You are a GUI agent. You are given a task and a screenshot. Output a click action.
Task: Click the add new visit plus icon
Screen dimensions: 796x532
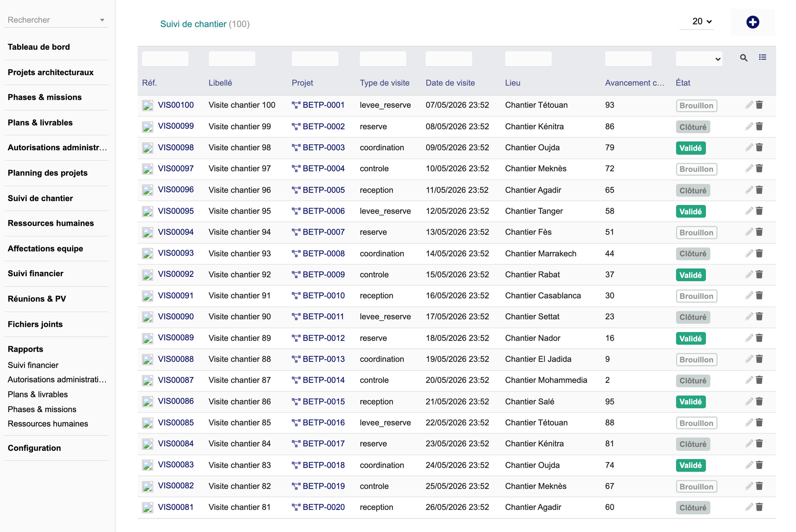[752, 22]
